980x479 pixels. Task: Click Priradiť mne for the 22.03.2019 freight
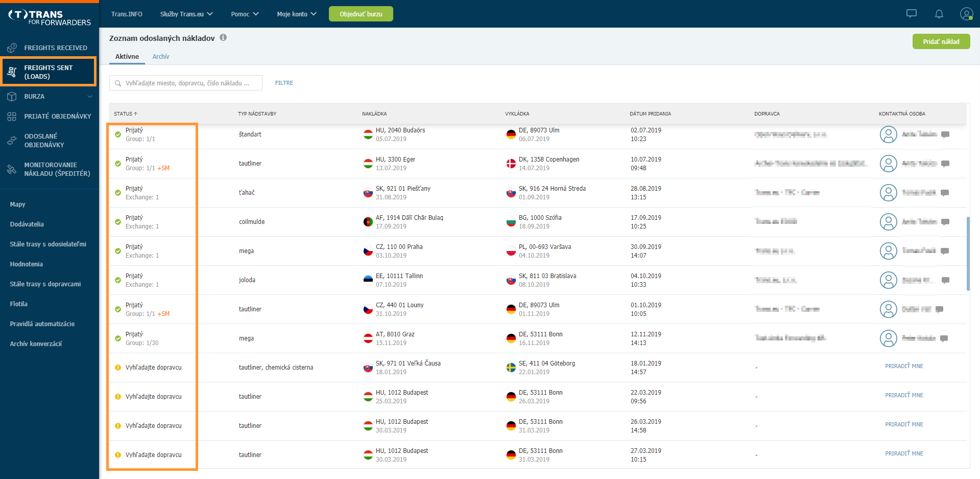click(x=904, y=395)
